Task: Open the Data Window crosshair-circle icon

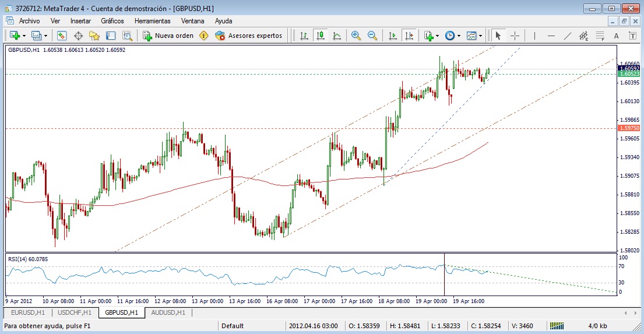Action: pos(78,36)
